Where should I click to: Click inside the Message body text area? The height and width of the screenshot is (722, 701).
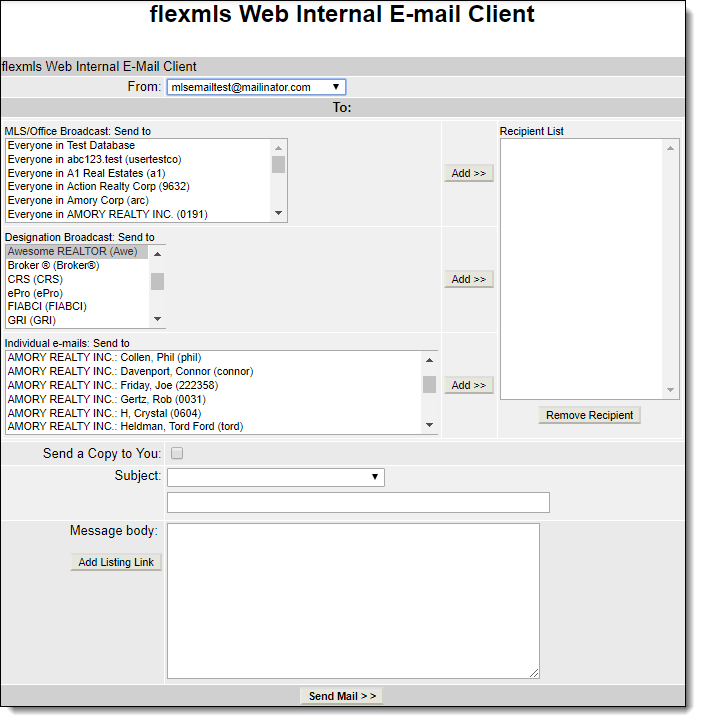(353, 601)
